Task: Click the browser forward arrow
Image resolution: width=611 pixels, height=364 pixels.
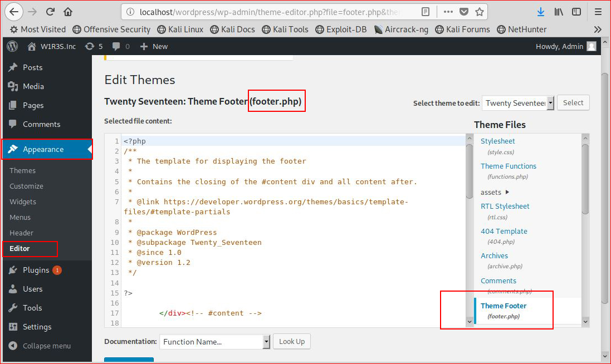Action: [x=32, y=12]
